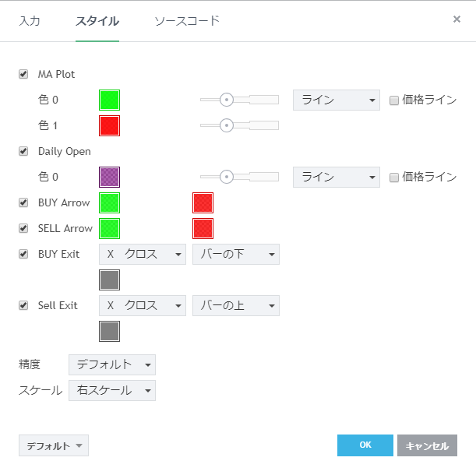The height and width of the screenshot is (475, 476).
Task: Open MA Plot ライン style dropdown
Action: (336, 100)
